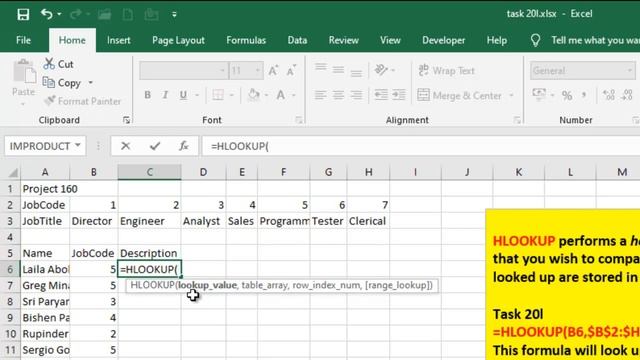This screenshot has width=640, height=360.
Task: Click the Paste clipboard icon
Action: (x=24, y=72)
